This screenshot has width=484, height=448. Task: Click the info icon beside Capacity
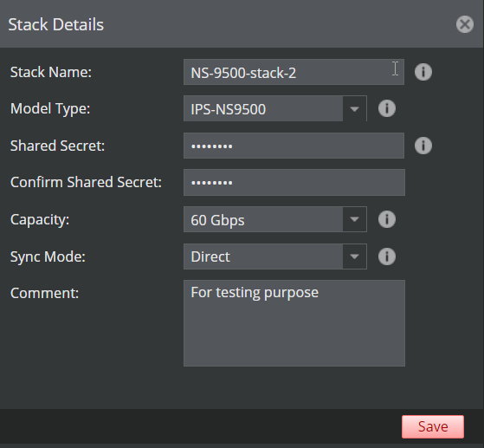[387, 219]
